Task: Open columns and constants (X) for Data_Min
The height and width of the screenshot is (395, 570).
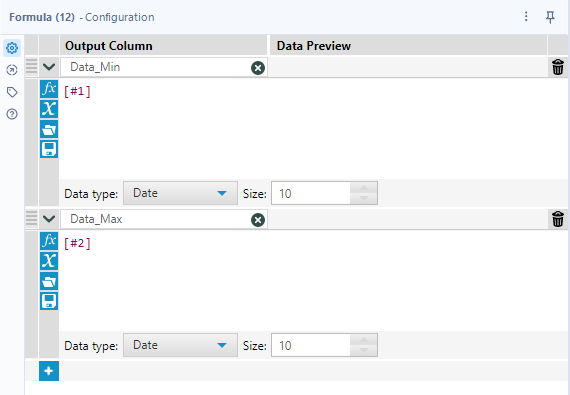Action: [x=49, y=109]
